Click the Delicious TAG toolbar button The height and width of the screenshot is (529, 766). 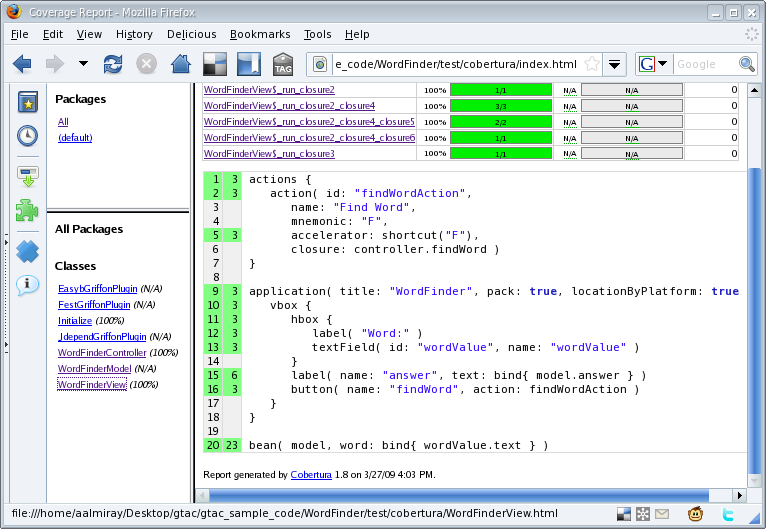point(283,64)
